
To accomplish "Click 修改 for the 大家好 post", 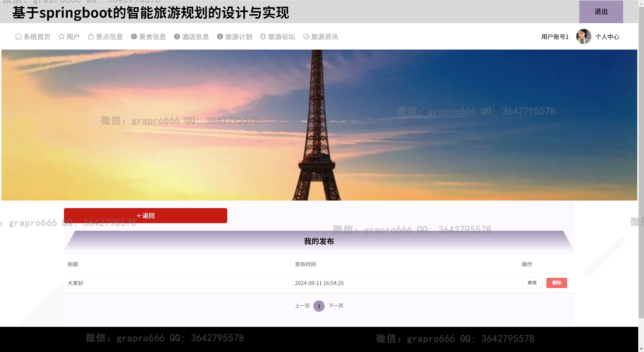I will [x=532, y=283].
